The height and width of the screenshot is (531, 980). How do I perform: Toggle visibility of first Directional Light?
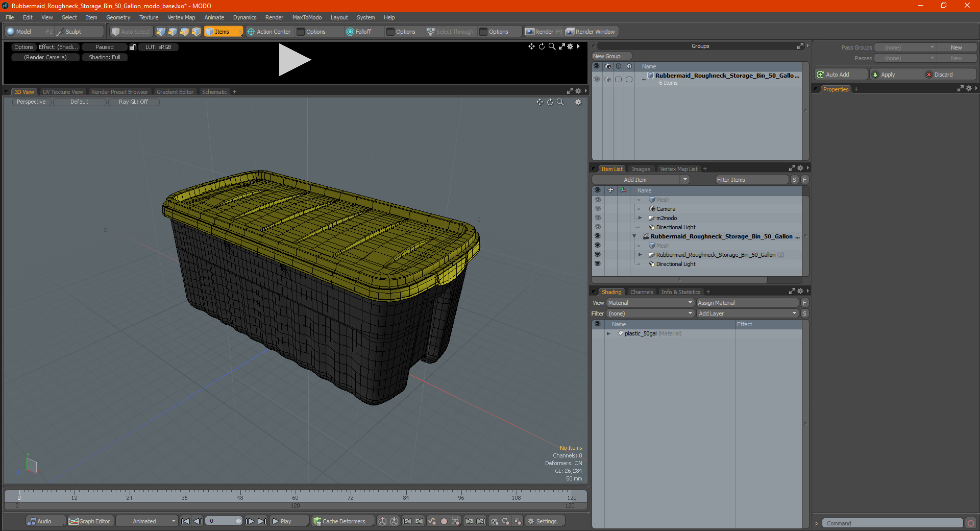597,227
